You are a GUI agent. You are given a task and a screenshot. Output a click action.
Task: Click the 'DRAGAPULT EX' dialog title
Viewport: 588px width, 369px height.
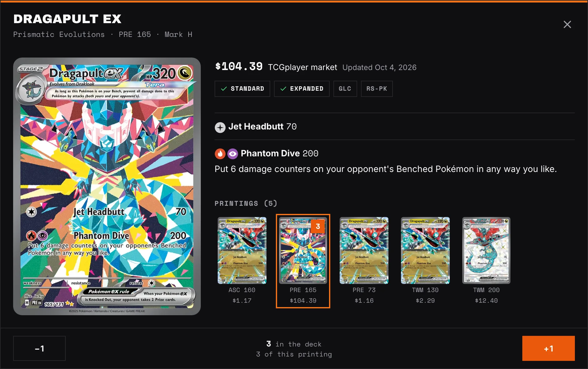67,19
